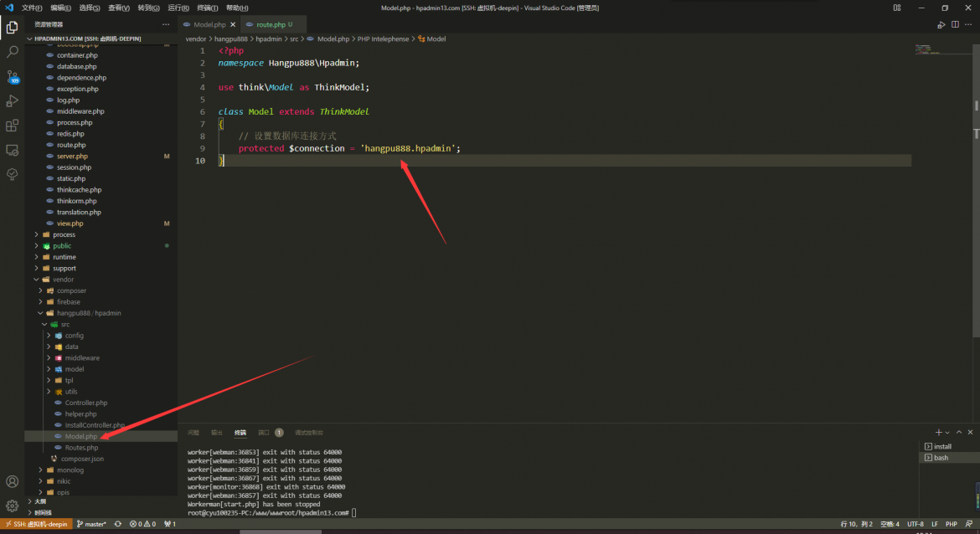Switch to the Problems panel tab
980x534 pixels.
[x=193, y=432]
